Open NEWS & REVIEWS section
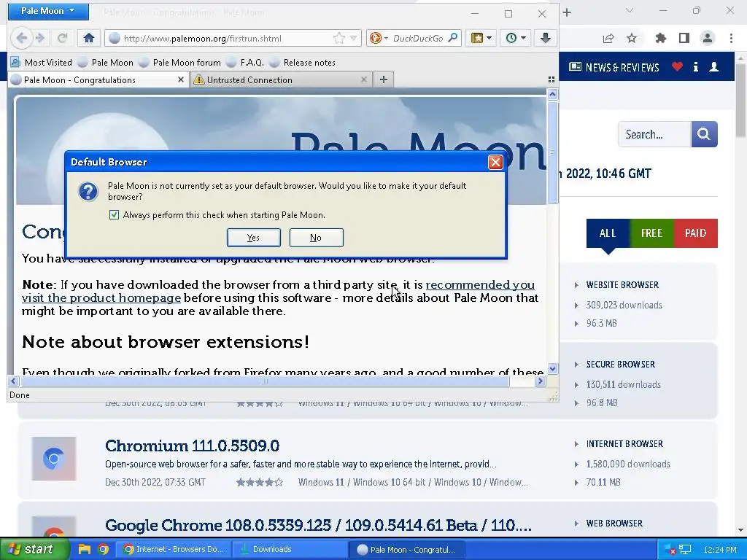The image size is (747, 560). 614,67
